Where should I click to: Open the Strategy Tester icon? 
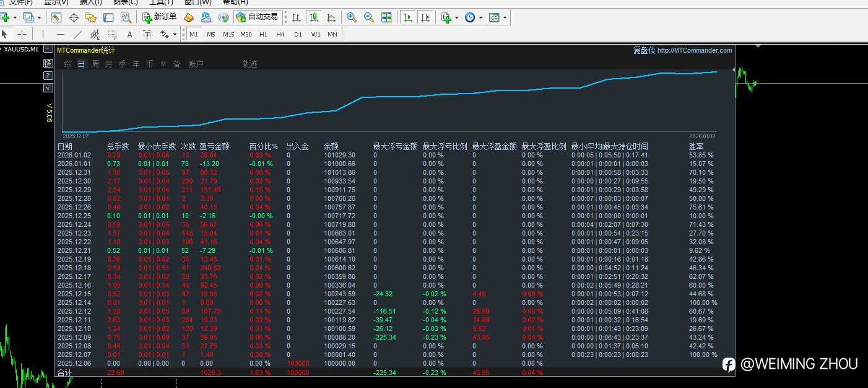pos(126,17)
